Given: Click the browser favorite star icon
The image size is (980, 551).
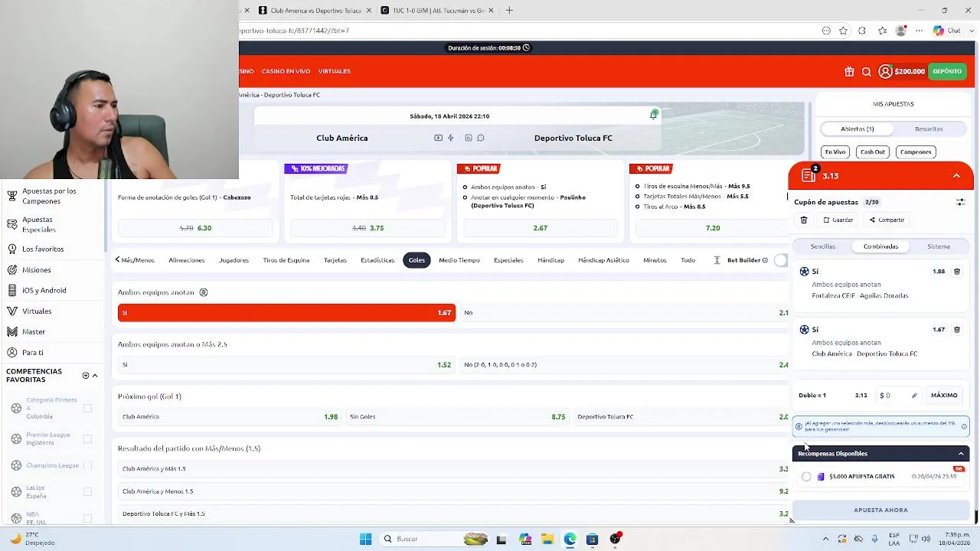Looking at the screenshot, I should pyautogui.click(x=843, y=31).
